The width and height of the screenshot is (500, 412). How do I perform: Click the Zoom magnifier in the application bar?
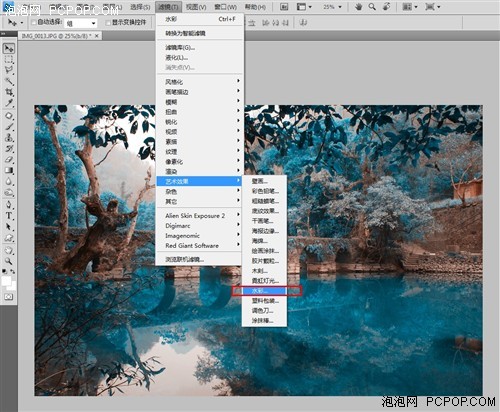coord(372,7)
